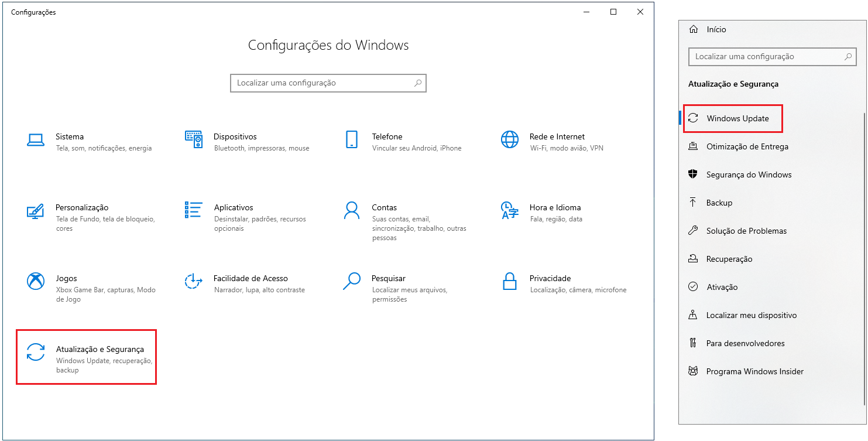Open the Aplicativos list icon

[193, 210]
